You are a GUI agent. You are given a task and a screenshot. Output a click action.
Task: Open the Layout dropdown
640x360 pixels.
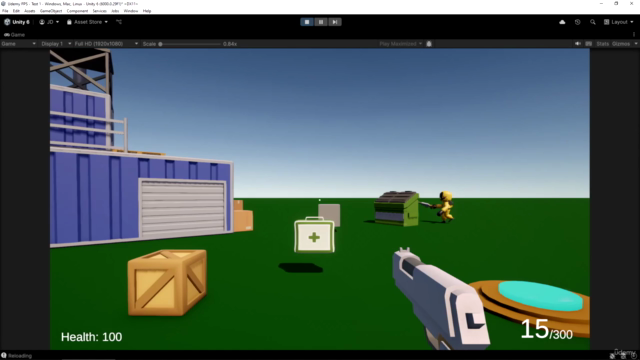[619, 22]
